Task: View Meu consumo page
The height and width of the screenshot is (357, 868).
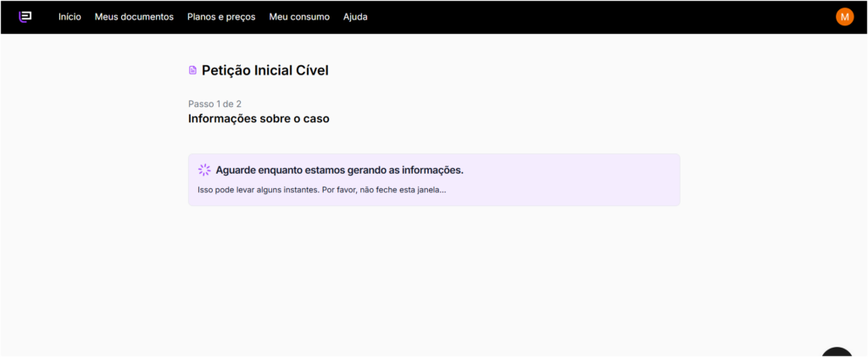Action: (x=299, y=17)
